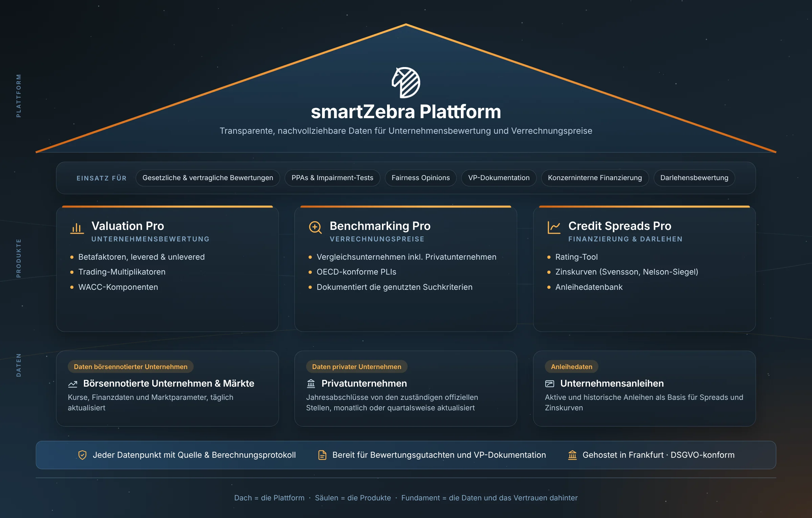
Task: Click the Benchmarking Pro magnifier icon
Action: pos(315,227)
